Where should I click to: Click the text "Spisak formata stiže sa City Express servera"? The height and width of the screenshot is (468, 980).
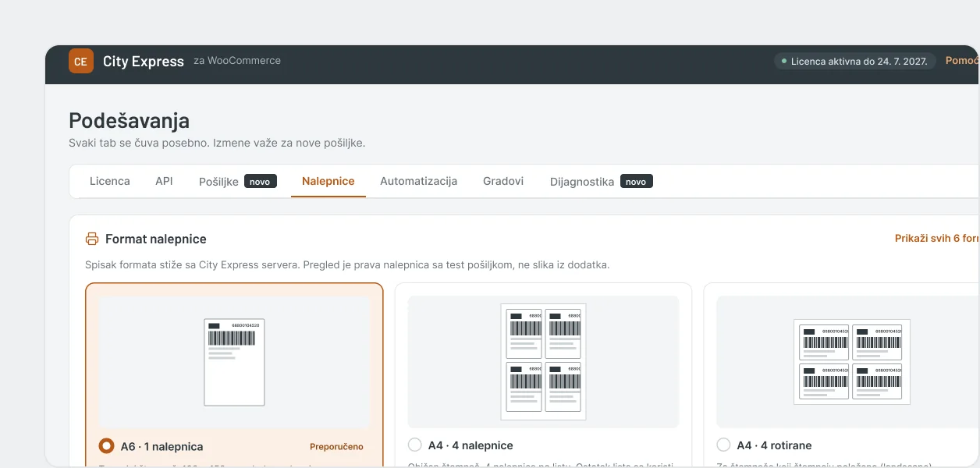coord(191,265)
